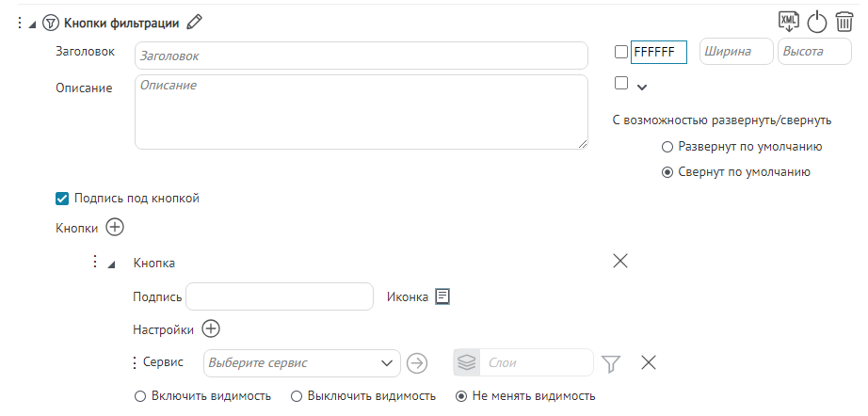This screenshot has width=868, height=416.
Task: Click the funnel filter icon next to Слои
Action: pyautogui.click(x=612, y=362)
